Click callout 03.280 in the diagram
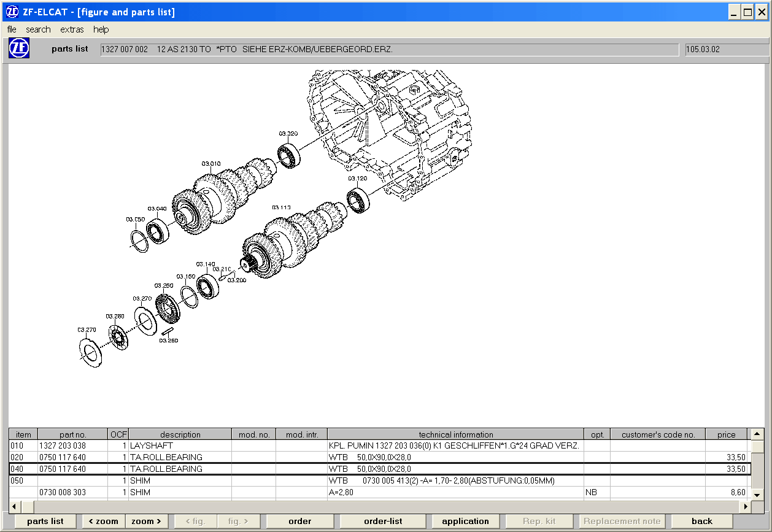This screenshot has height=532, width=772. point(115,316)
